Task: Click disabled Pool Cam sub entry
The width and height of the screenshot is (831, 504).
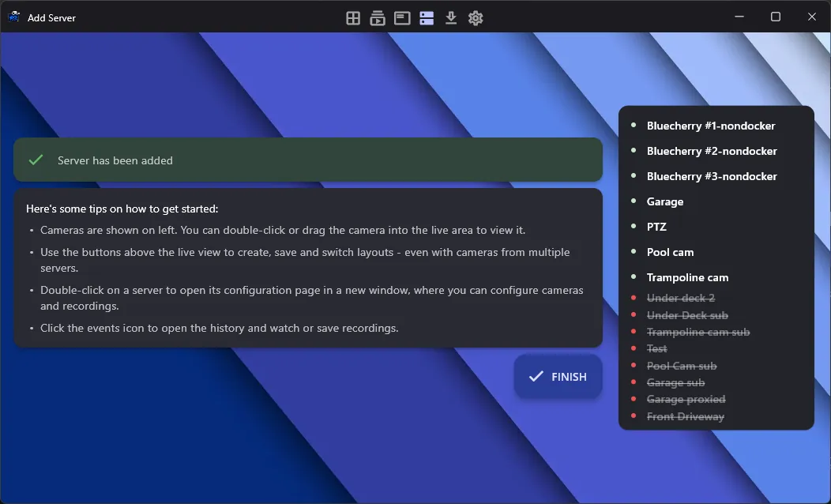Action: [x=682, y=366]
